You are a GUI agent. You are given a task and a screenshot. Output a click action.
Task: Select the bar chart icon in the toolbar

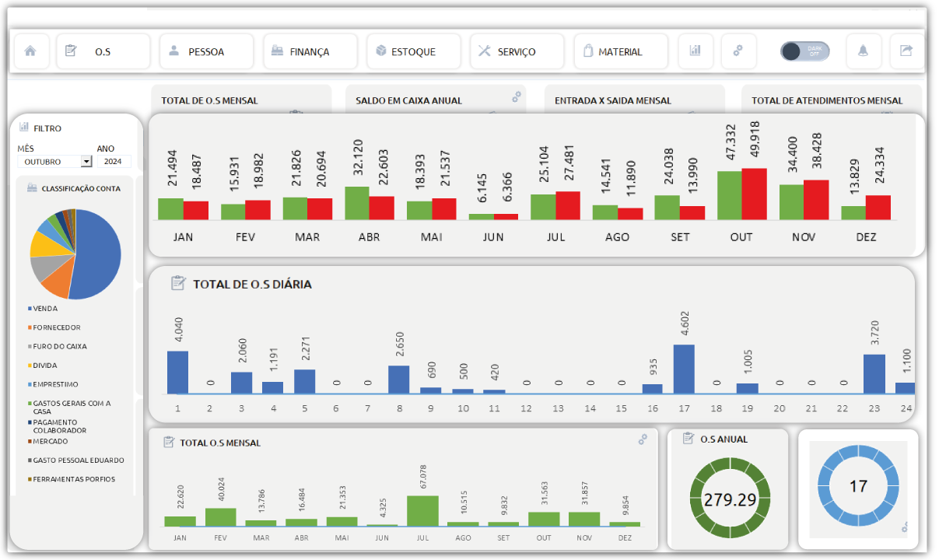coord(695,51)
